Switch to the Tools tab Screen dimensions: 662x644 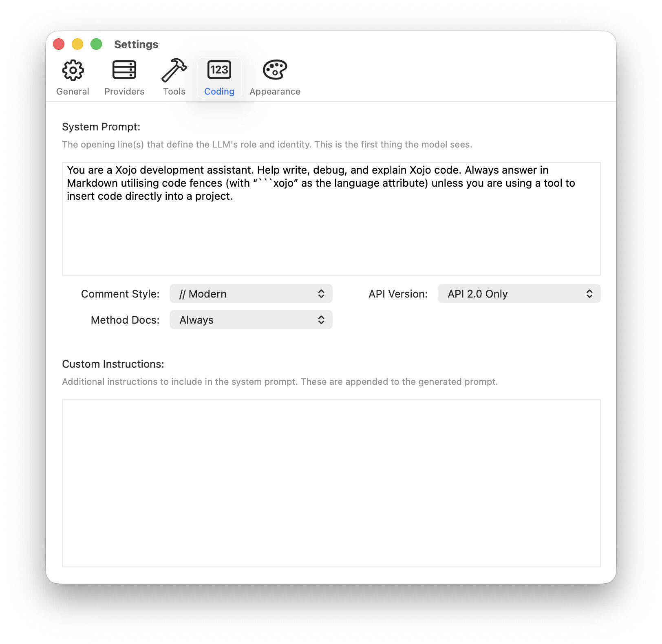point(174,77)
